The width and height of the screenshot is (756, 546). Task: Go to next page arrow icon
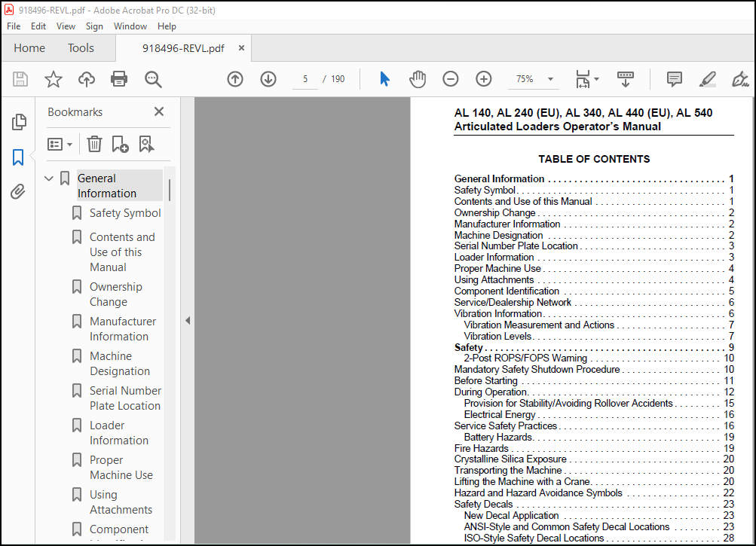[268, 79]
